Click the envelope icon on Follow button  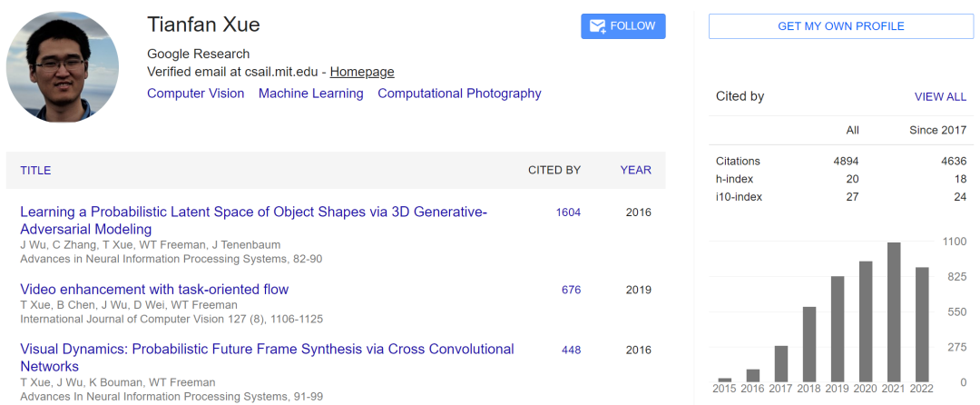pyautogui.click(x=598, y=26)
